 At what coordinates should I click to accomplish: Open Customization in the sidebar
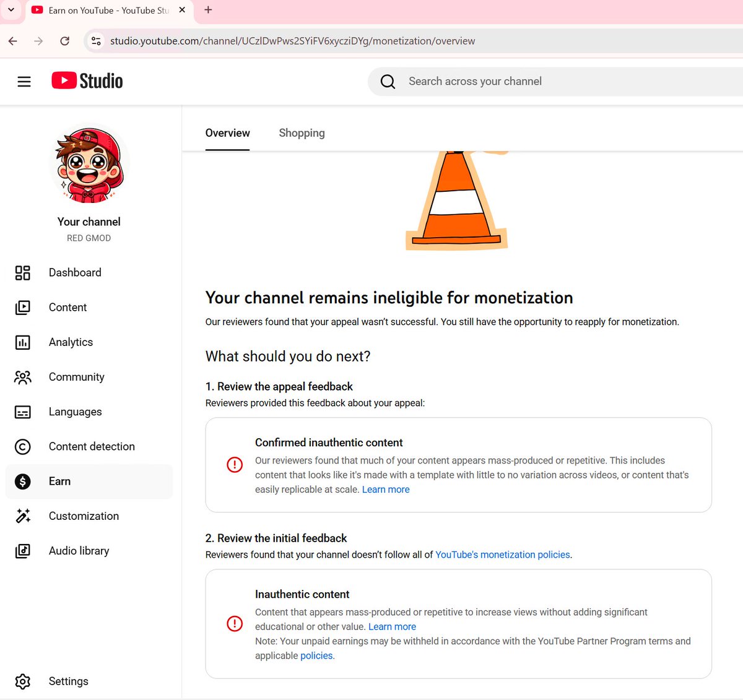click(x=89, y=516)
